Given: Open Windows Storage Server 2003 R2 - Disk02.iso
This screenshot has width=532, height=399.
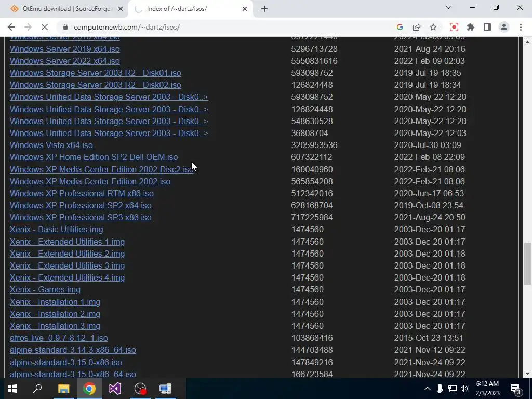Looking at the screenshot, I should (x=96, y=85).
